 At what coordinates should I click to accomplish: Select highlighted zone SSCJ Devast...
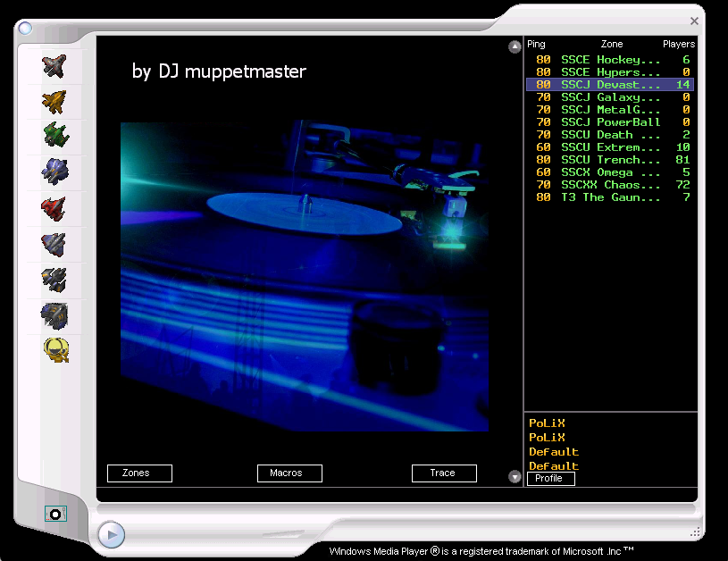pyautogui.click(x=610, y=85)
